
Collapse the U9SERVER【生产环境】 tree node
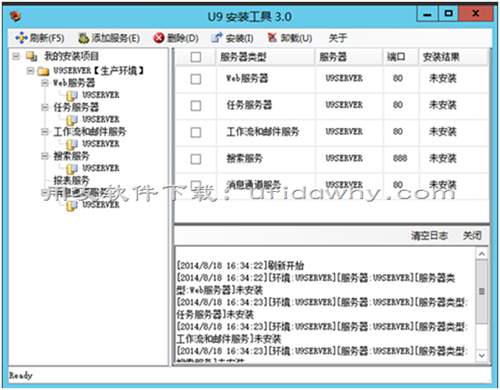point(30,71)
